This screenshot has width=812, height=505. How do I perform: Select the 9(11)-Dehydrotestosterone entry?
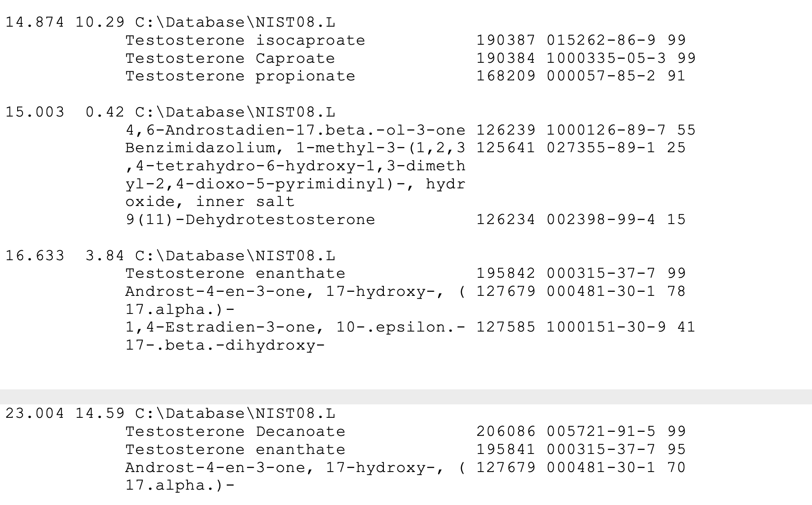[x=250, y=220]
